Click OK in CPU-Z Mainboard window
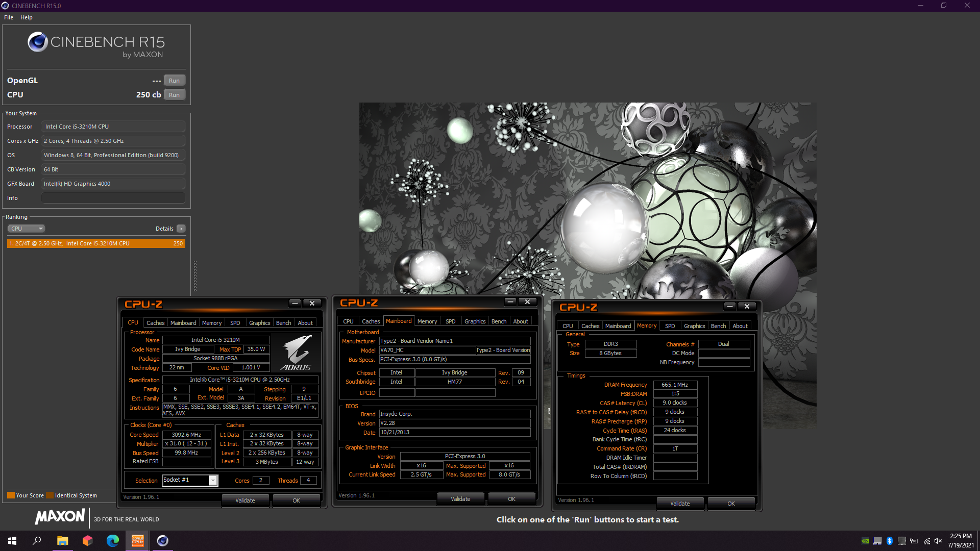This screenshot has height=551, width=980. pos(511,499)
